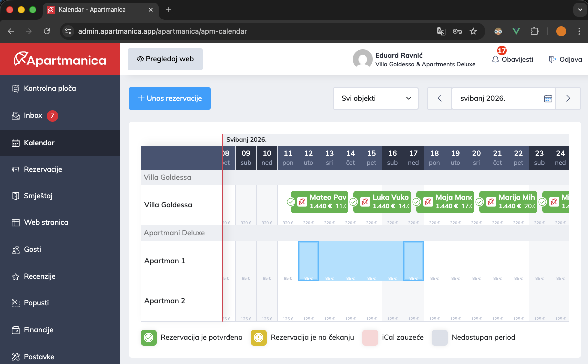Click the 17 ned date header
This screenshot has width=588, height=364.
(413, 158)
